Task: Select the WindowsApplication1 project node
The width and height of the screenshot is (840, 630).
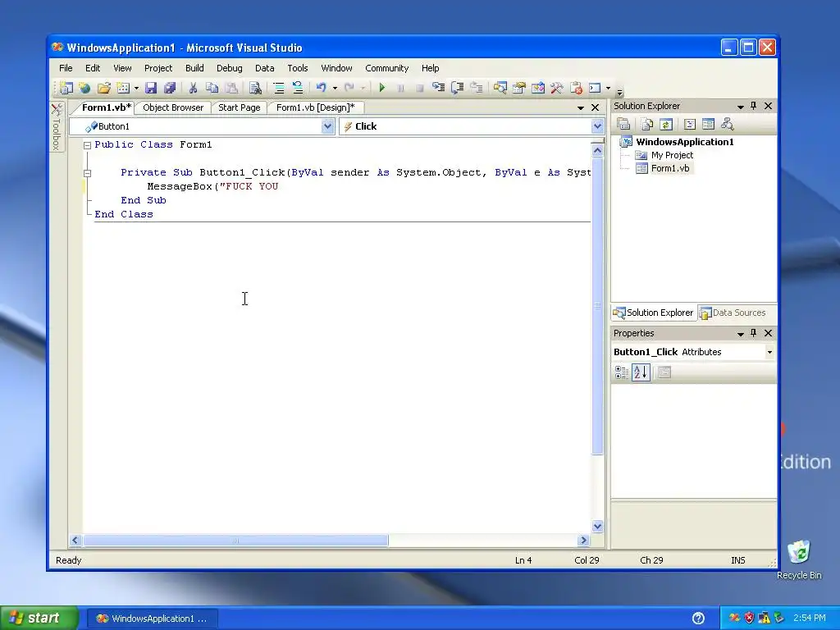Action: tap(685, 142)
